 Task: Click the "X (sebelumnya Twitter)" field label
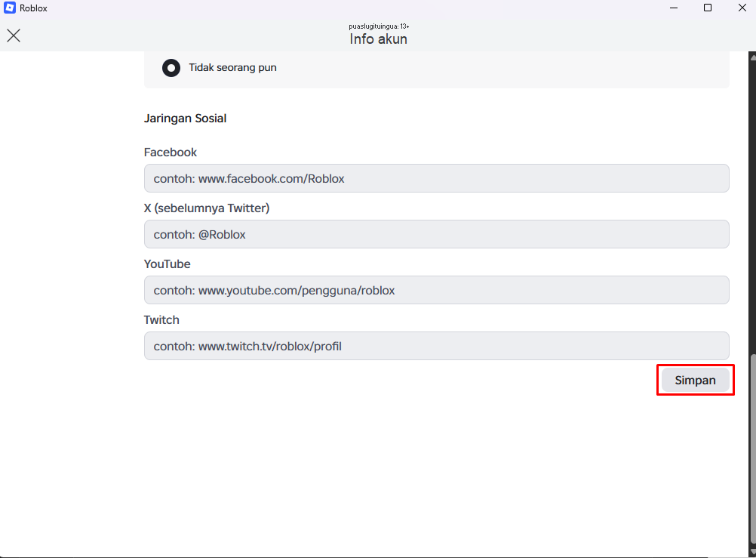[207, 208]
